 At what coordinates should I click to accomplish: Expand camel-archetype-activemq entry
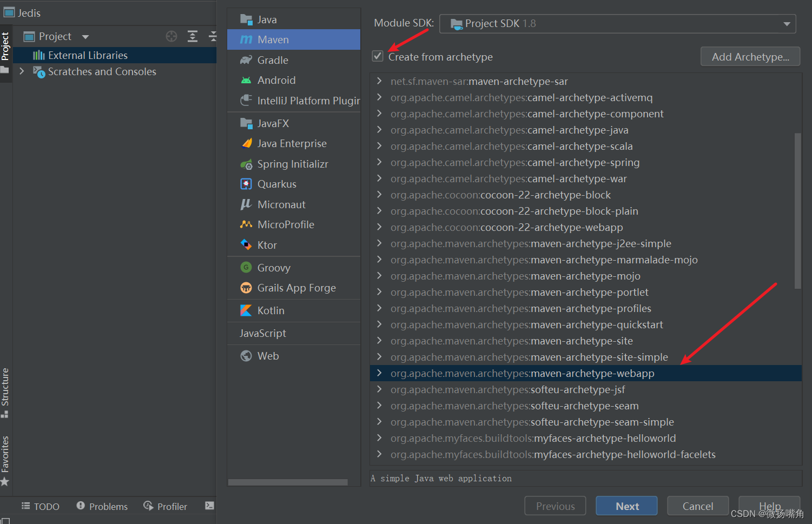point(379,97)
